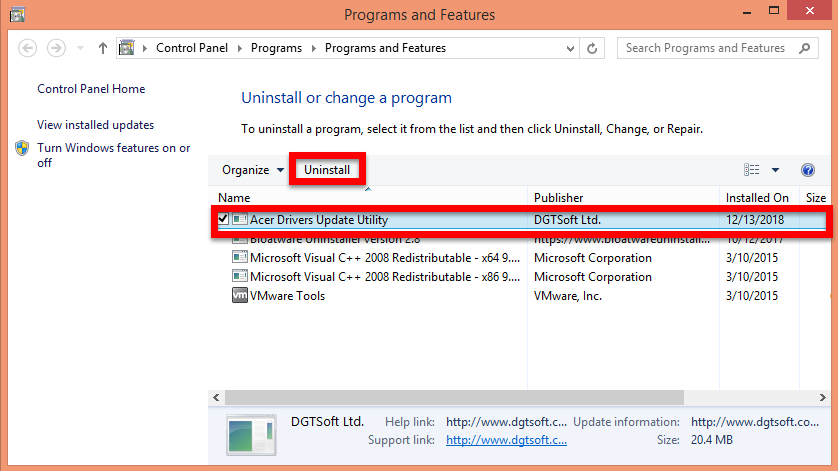The image size is (838, 471).
Task: Expand the chevron after Programs breadcrumb
Action: tap(314, 48)
